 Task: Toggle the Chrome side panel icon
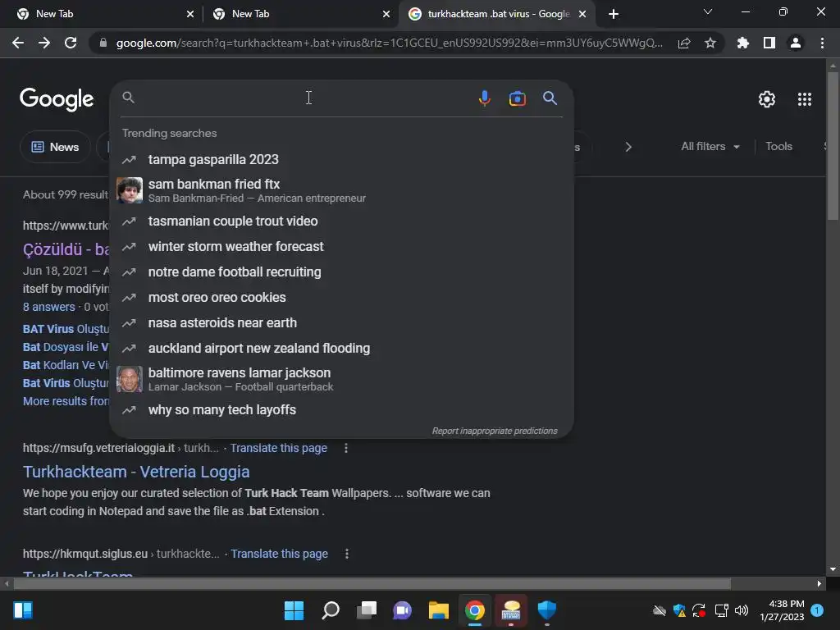(x=769, y=43)
